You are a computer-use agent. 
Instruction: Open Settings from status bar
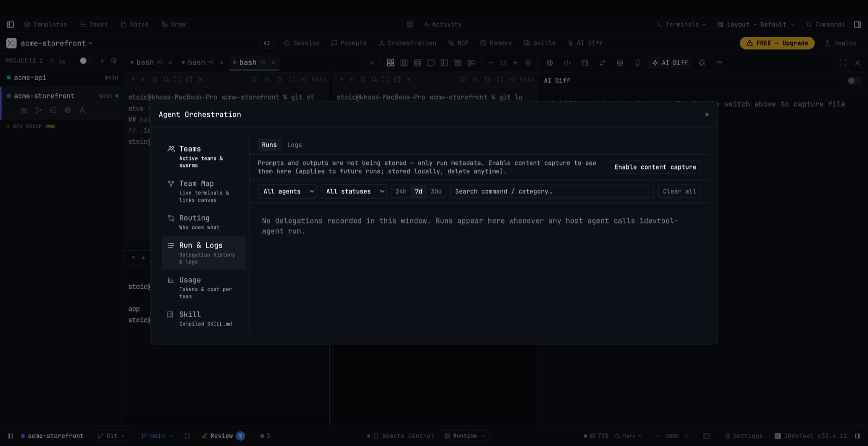(744, 436)
